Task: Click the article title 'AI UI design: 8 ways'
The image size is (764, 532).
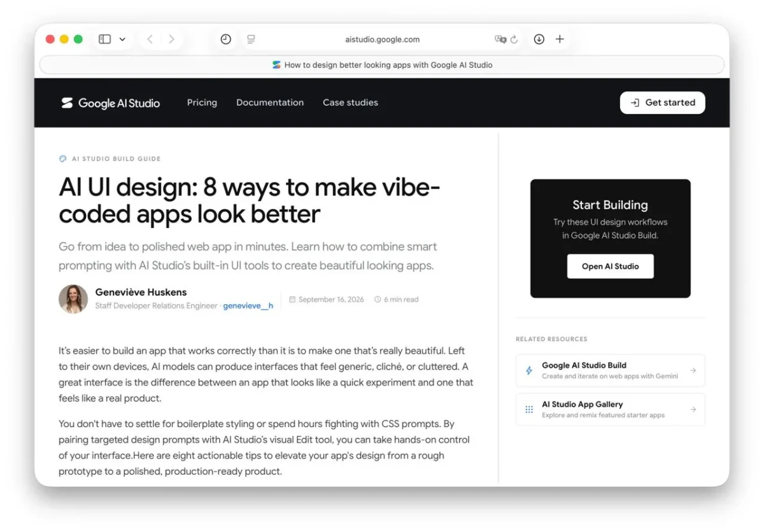Action: point(250,200)
